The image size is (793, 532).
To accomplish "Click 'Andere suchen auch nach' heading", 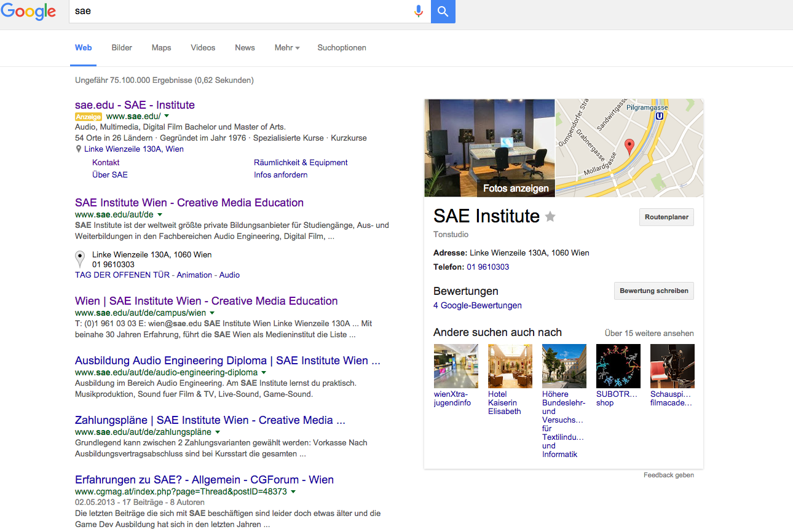I will tap(497, 332).
